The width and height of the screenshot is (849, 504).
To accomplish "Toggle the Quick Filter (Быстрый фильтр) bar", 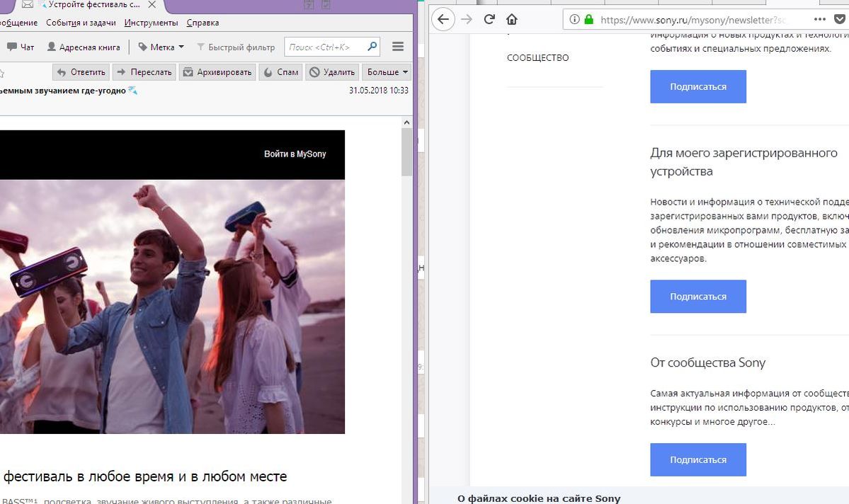I will 235,47.
